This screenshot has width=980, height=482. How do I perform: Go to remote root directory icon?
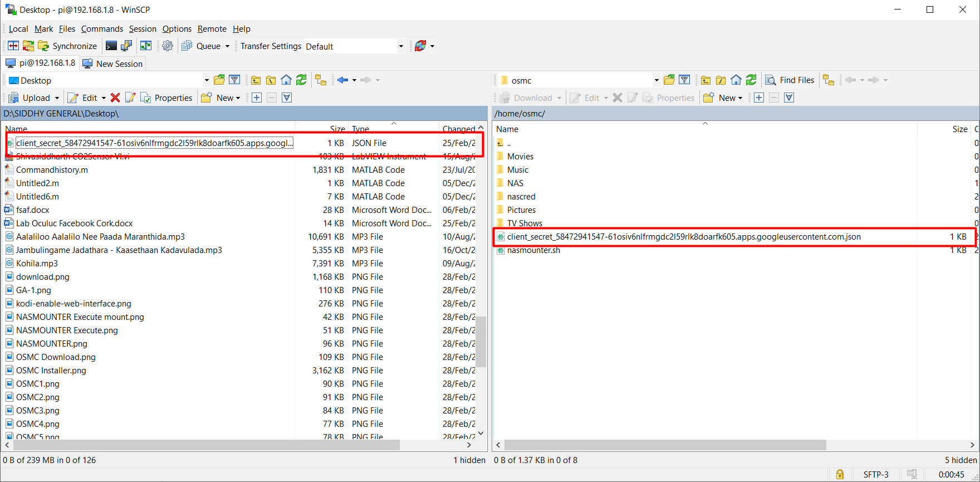721,80
